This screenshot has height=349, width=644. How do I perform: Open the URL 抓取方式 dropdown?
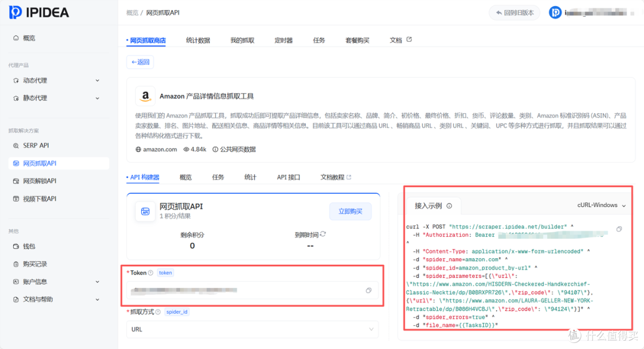point(252,329)
